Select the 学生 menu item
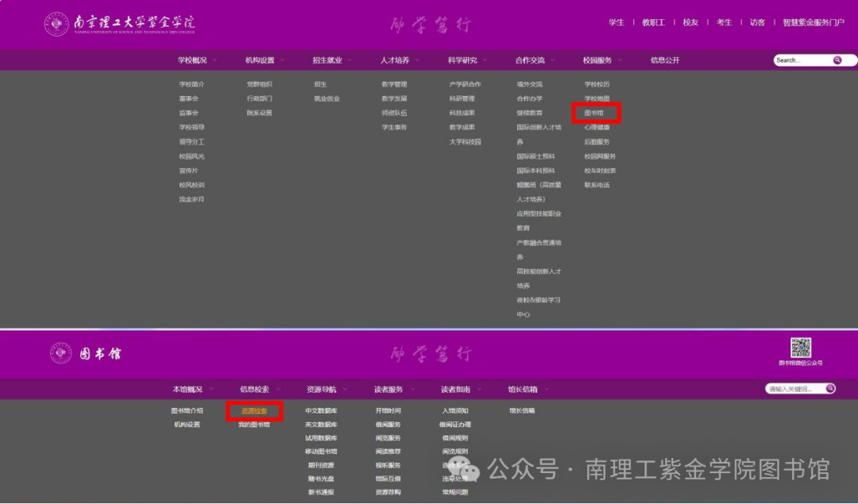Screen dimensions: 858x504 click(x=616, y=22)
